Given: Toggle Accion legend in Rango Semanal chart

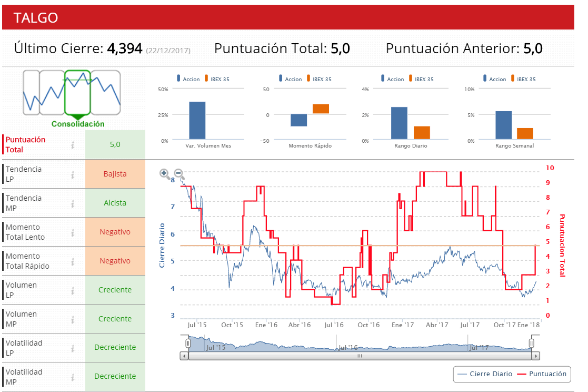Looking at the screenshot, I should coord(495,79).
